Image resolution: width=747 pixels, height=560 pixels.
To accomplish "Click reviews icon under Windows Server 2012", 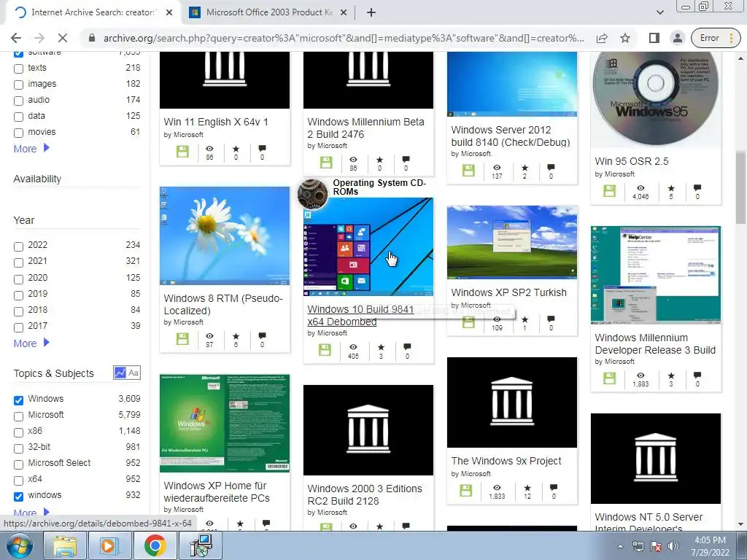I will click(551, 168).
